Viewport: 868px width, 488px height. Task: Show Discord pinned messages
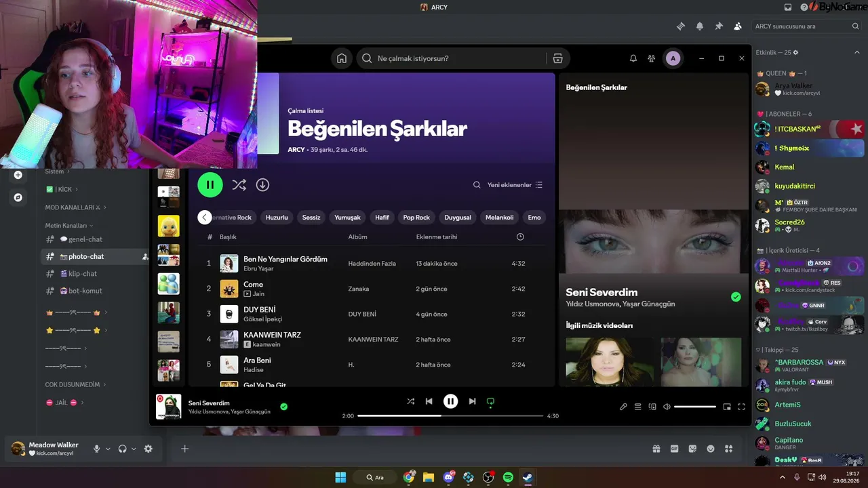[x=719, y=26]
